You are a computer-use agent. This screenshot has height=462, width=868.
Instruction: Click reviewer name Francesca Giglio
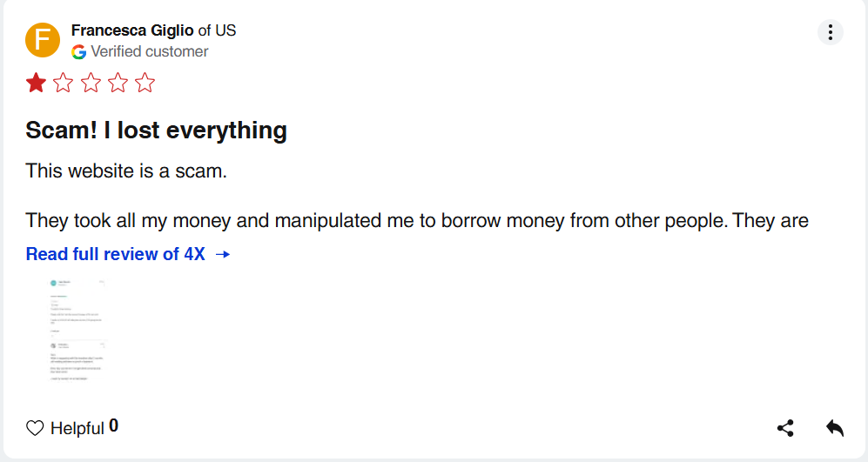[132, 30]
